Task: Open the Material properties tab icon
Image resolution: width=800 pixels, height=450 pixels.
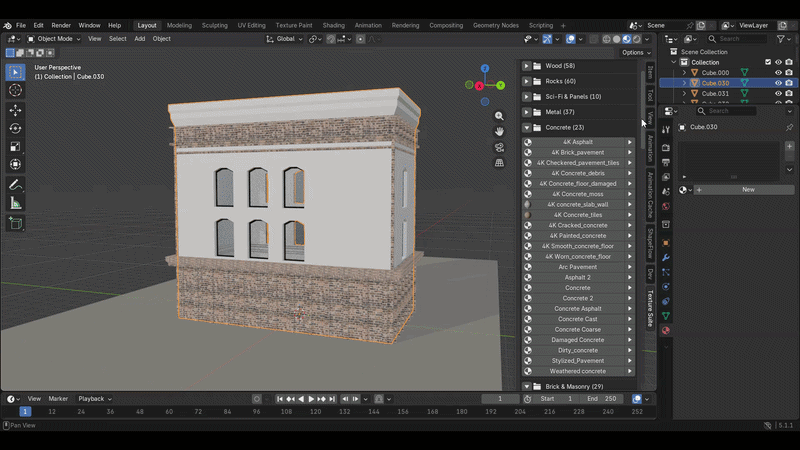Action: (666, 331)
